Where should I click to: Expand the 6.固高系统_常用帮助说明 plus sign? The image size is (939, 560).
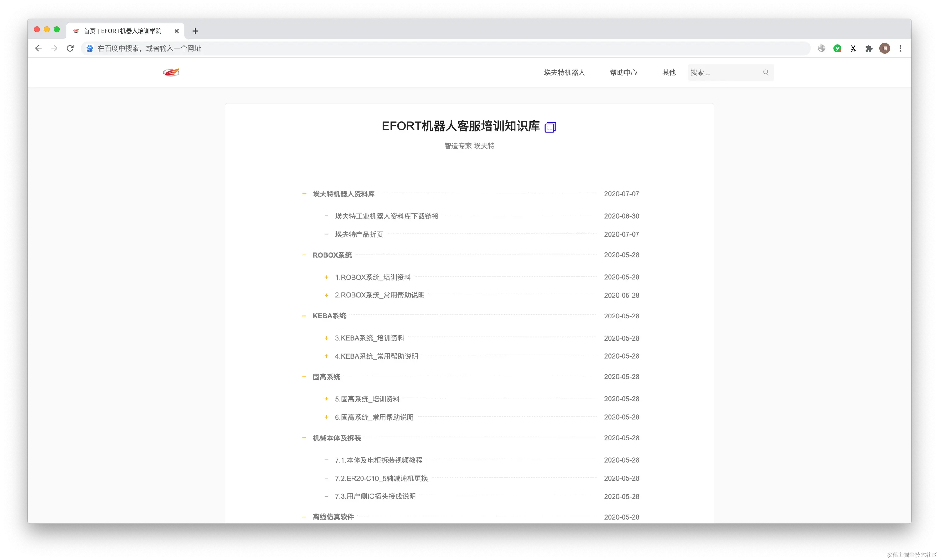coord(326,417)
